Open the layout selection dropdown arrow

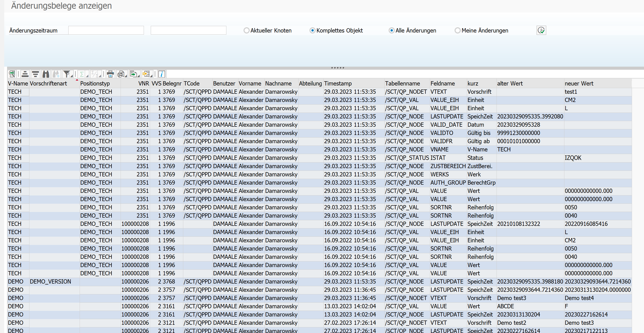151,76
